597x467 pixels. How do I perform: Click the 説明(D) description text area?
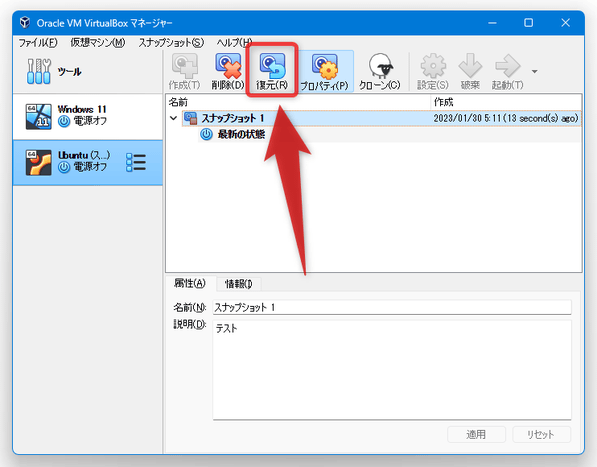click(392, 370)
